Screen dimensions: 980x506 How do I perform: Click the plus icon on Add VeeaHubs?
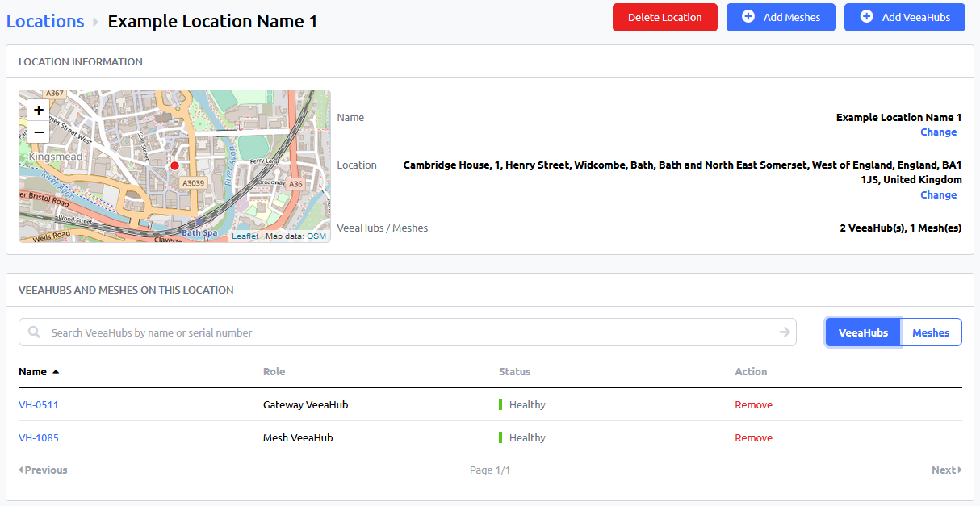[x=866, y=17]
